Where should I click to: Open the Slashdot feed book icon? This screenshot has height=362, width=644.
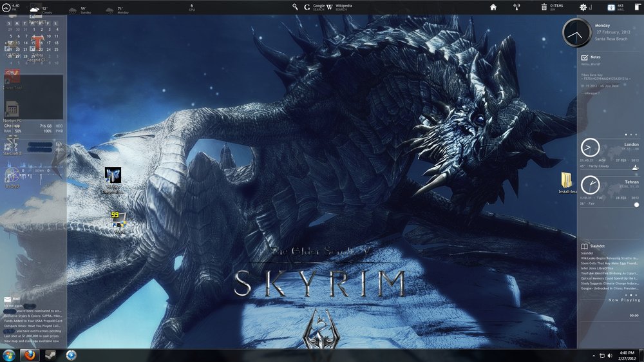tap(584, 246)
